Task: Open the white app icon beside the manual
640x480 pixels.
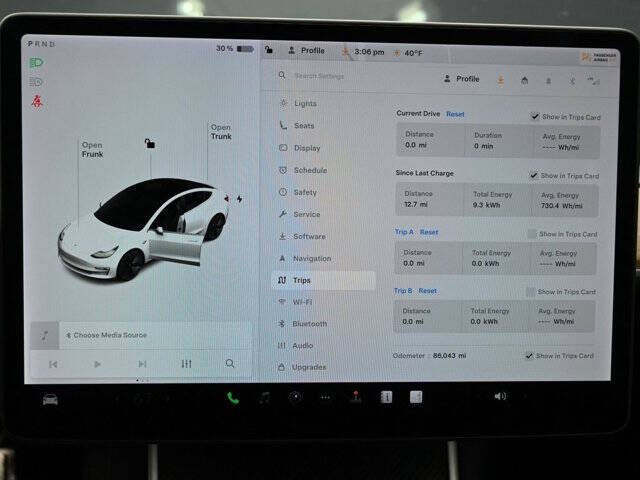Action: 416,397
